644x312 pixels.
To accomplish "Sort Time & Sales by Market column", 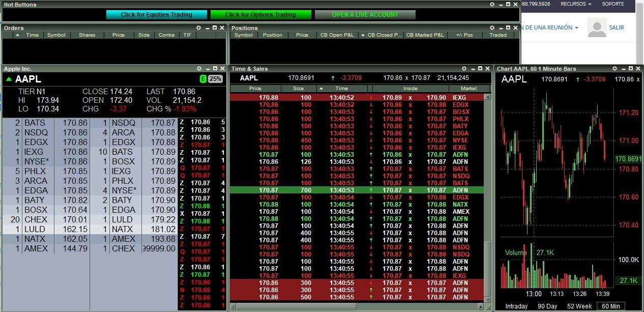I will (469, 89).
